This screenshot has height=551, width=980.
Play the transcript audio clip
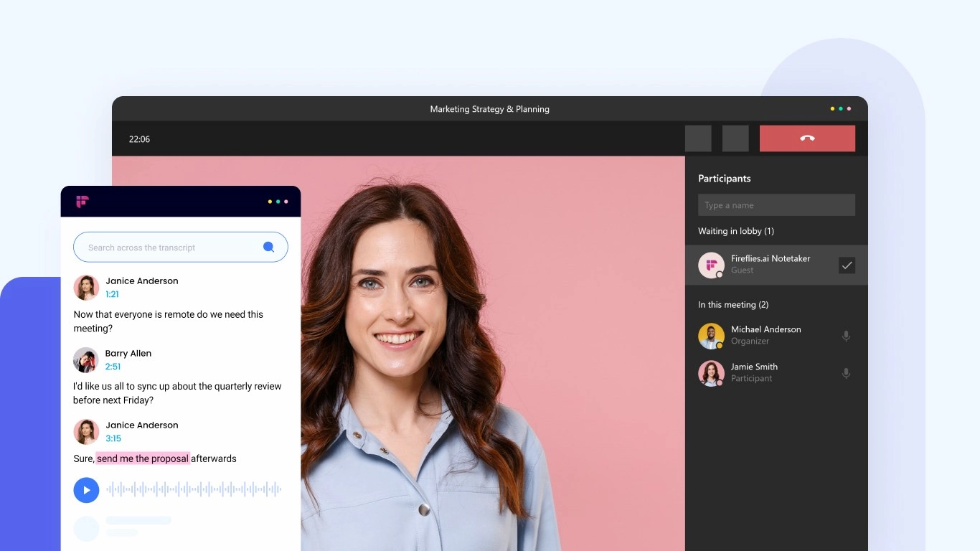86,490
